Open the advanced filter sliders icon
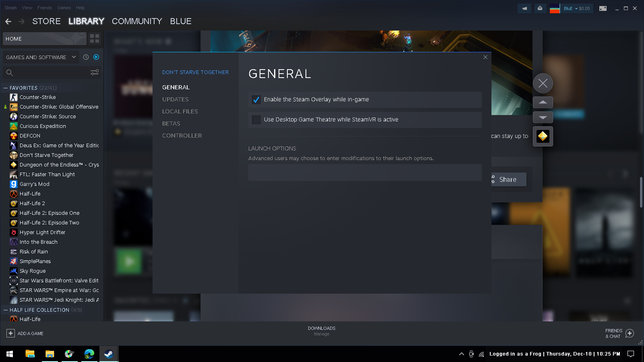 point(95,72)
